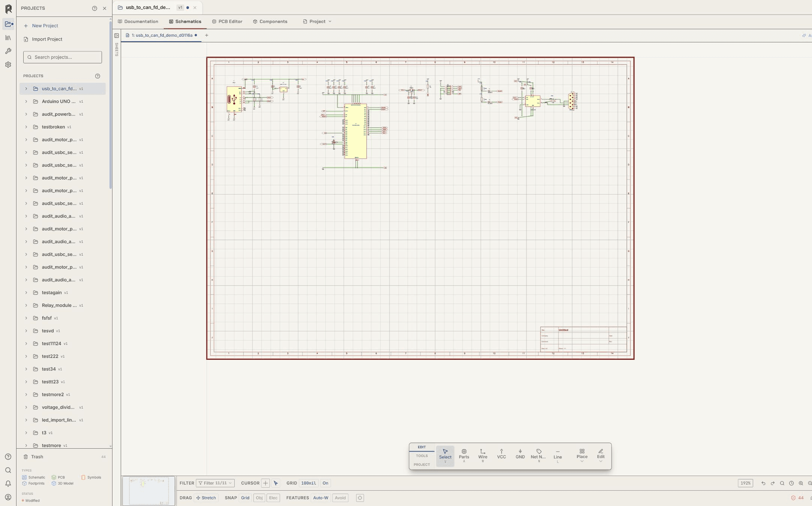Select arrow cursor style
This screenshot has width=812, height=506.
point(276,483)
